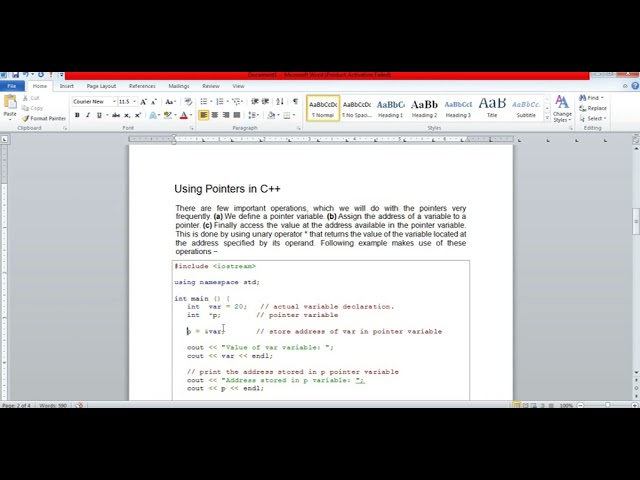Switch to the Mailings tab
This screenshot has height=480, width=640.
(179, 86)
